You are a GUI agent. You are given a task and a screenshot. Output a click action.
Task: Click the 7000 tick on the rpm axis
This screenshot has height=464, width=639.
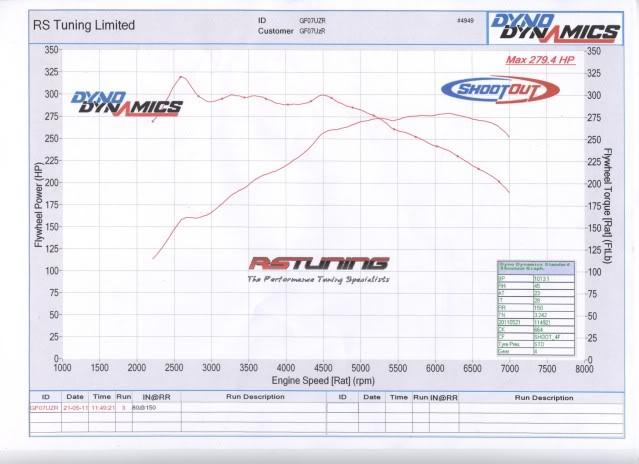pos(509,368)
